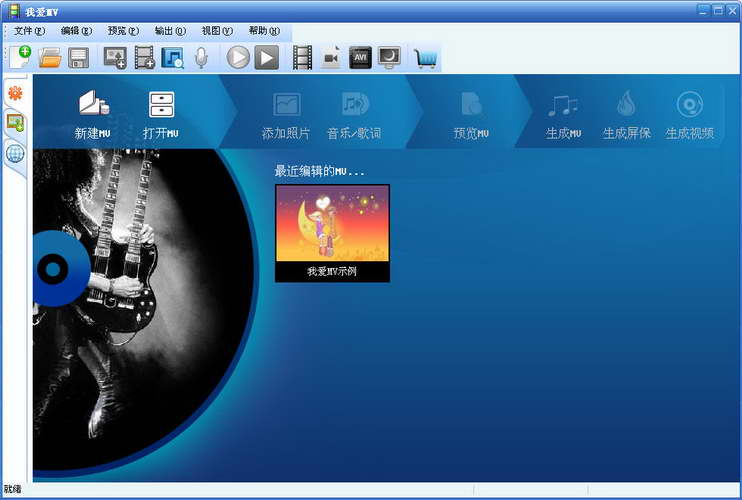Click the add photo toolbar icon
Screen dimensions: 742x500
click(x=115, y=58)
